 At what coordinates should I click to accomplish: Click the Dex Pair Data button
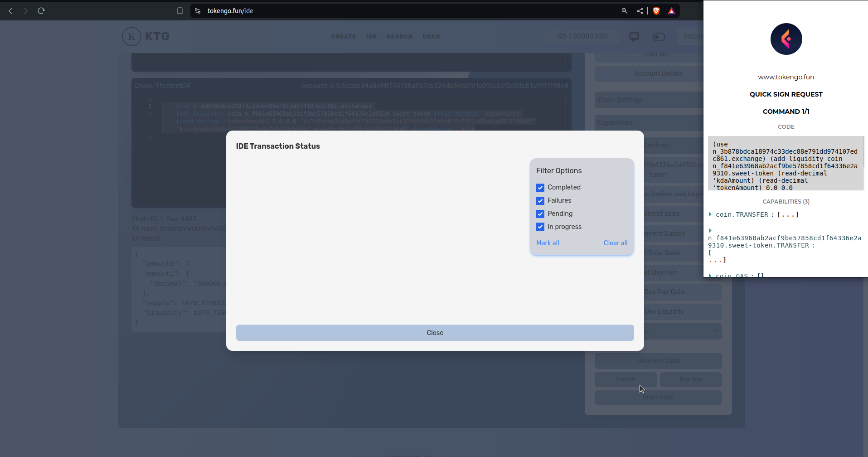coord(683,292)
